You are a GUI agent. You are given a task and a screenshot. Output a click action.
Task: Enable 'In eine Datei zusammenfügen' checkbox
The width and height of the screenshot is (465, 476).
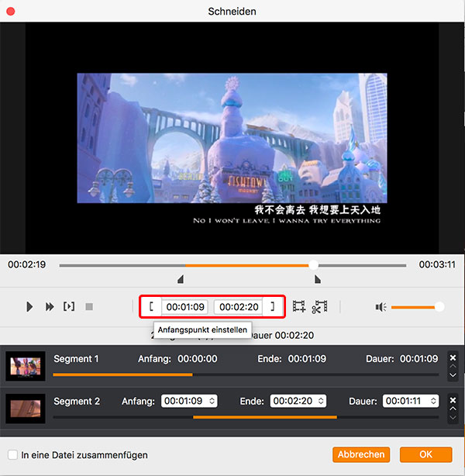[x=12, y=455]
